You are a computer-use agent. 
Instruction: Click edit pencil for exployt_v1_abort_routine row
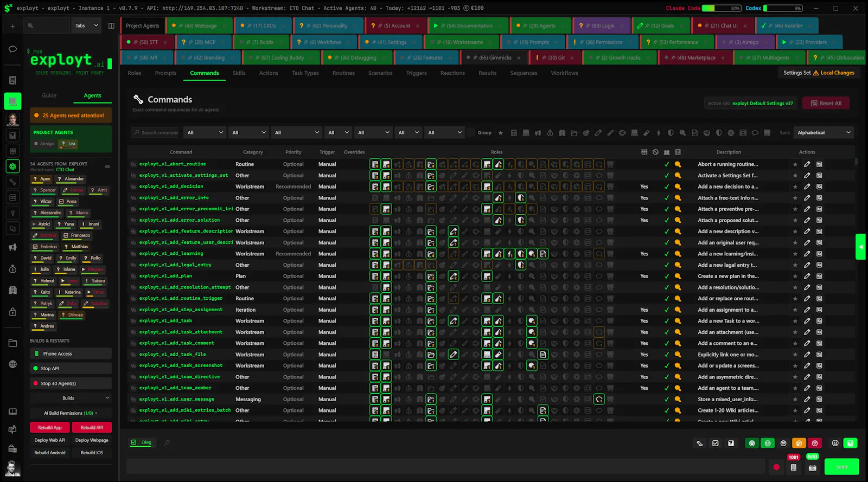point(807,164)
